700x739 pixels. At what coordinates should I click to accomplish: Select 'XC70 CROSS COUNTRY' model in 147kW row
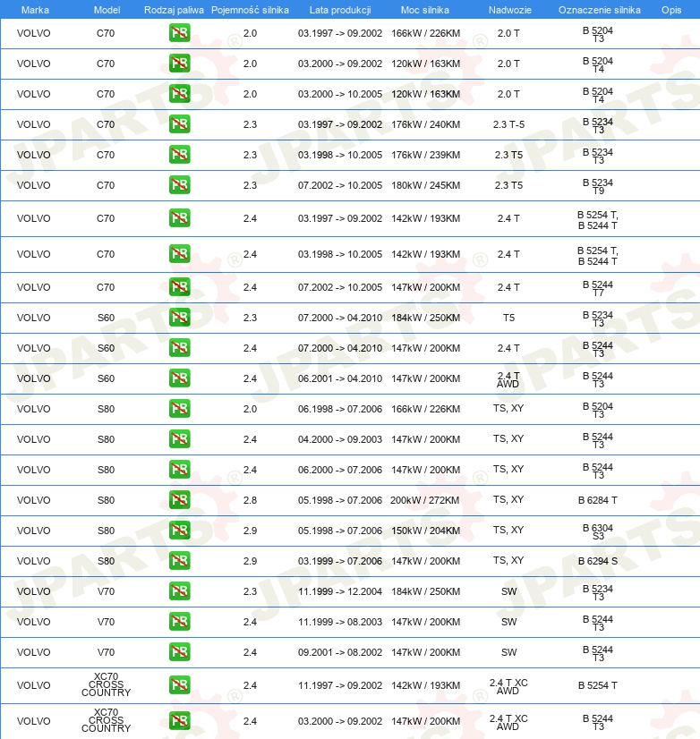click(x=107, y=720)
